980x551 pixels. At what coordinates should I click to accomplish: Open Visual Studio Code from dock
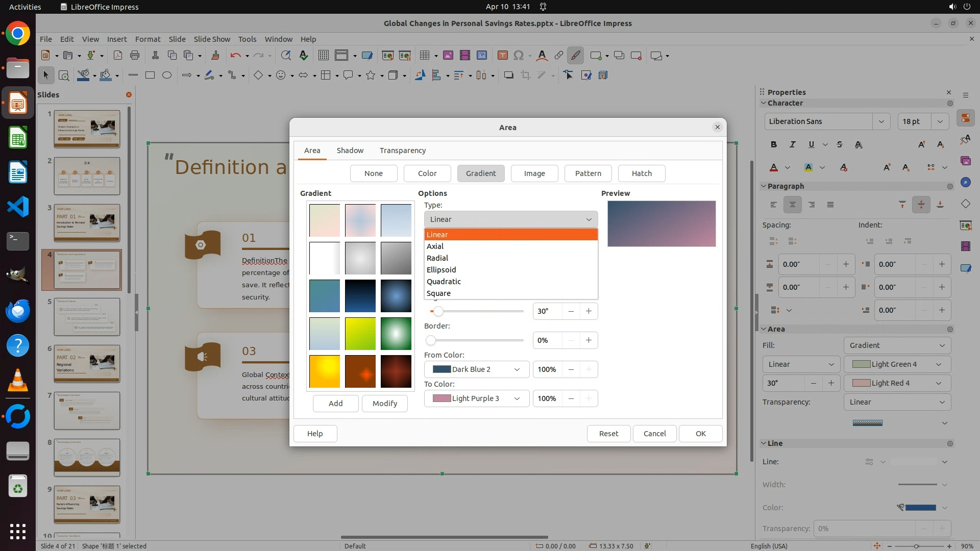coord(18,207)
